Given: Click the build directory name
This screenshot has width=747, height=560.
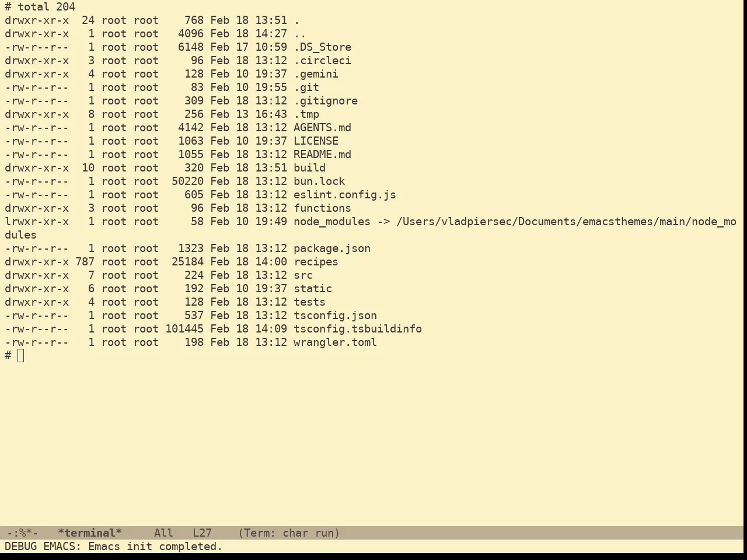Looking at the screenshot, I should click(309, 168).
